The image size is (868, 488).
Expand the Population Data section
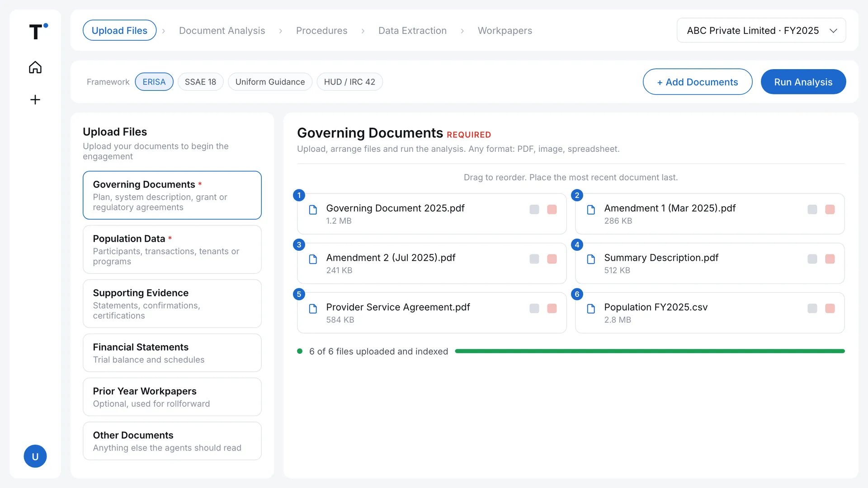click(172, 249)
